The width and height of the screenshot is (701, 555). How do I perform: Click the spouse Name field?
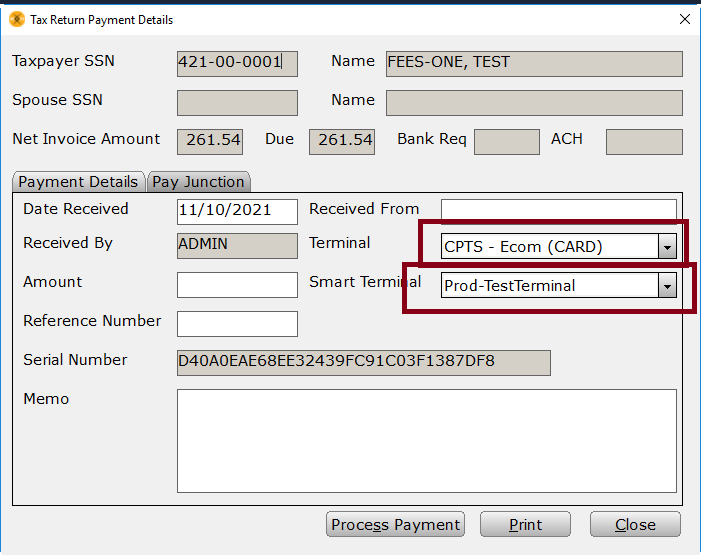coord(534,103)
